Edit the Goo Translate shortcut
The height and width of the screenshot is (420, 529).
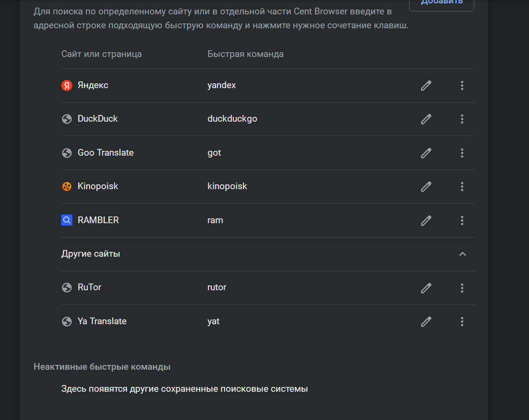click(x=426, y=153)
